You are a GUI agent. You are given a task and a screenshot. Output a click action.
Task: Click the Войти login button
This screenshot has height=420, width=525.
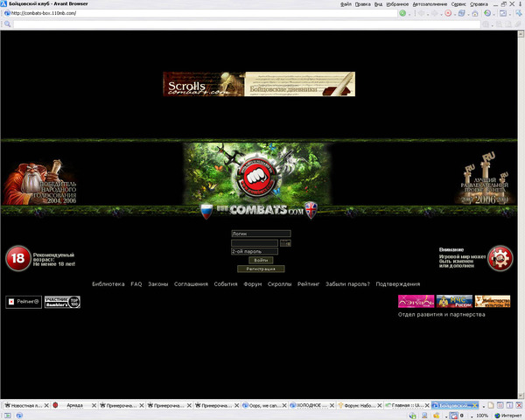[261, 260]
